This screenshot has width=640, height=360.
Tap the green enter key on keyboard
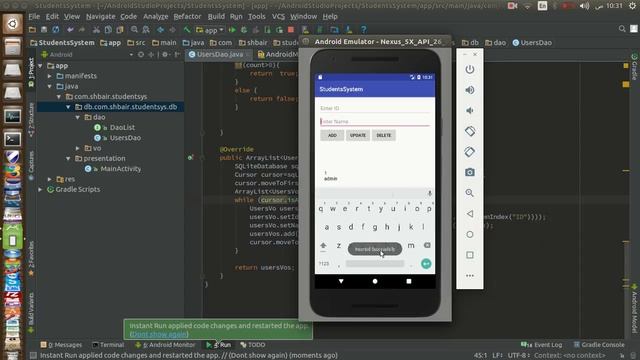pyautogui.click(x=426, y=264)
